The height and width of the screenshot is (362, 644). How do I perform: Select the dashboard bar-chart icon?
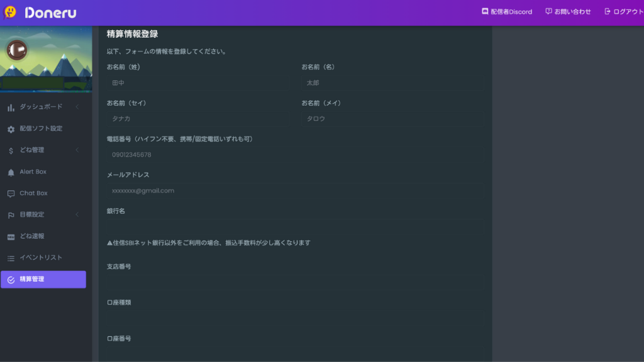point(11,107)
